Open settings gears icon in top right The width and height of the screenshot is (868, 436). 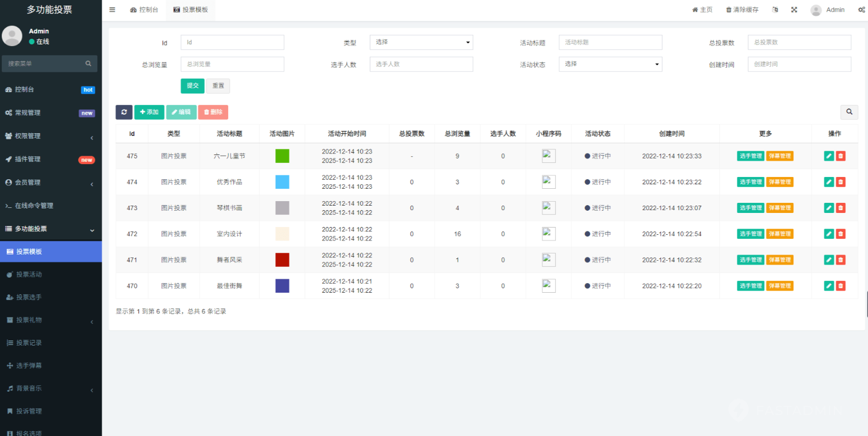pos(861,10)
